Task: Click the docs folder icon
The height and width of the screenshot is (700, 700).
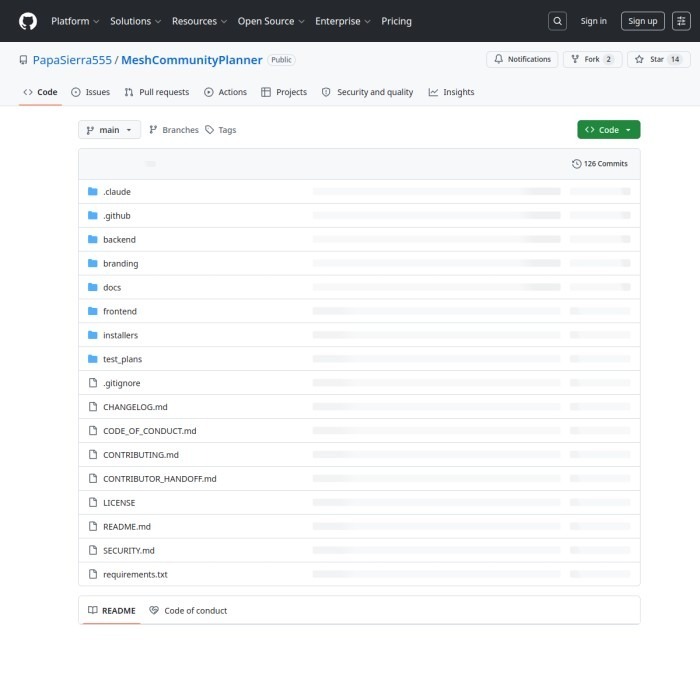Action: coord(92,287)
